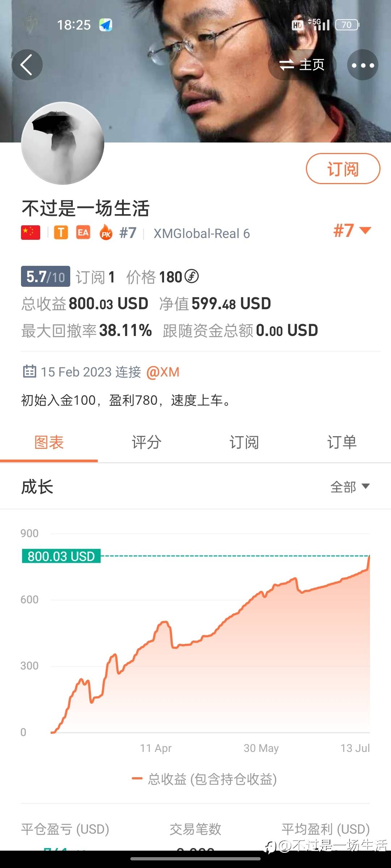Viewport: 391px width, 868px height.
Task: Open the three-dot more options menu
Action: click(x=362, y=65)
